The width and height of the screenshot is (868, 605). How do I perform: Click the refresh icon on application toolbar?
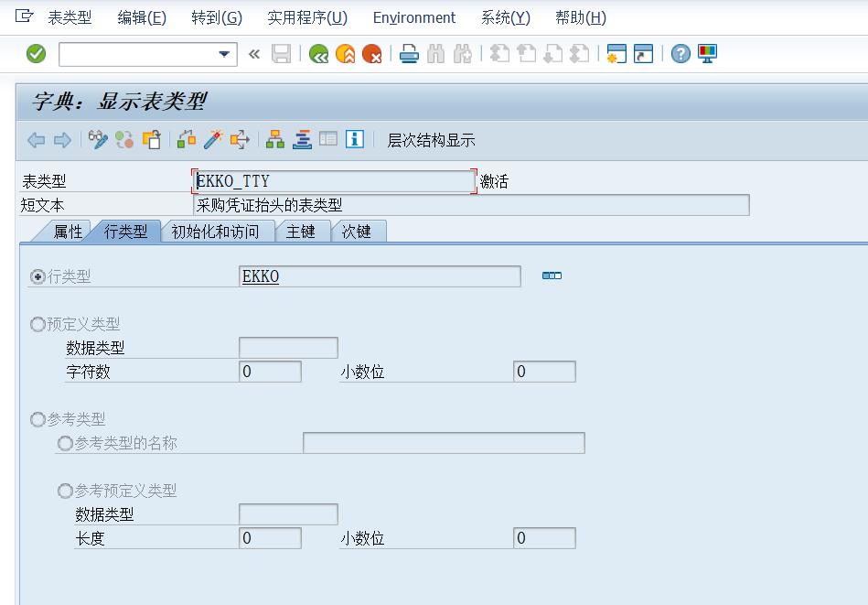(x=123, y=139)
